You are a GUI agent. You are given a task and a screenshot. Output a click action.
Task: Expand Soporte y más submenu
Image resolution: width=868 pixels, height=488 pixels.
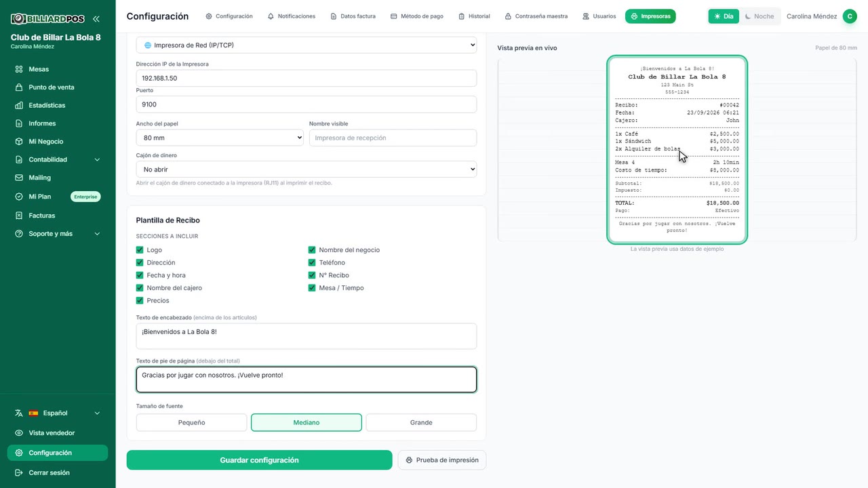pyautogui.click(x=58, y=234)
